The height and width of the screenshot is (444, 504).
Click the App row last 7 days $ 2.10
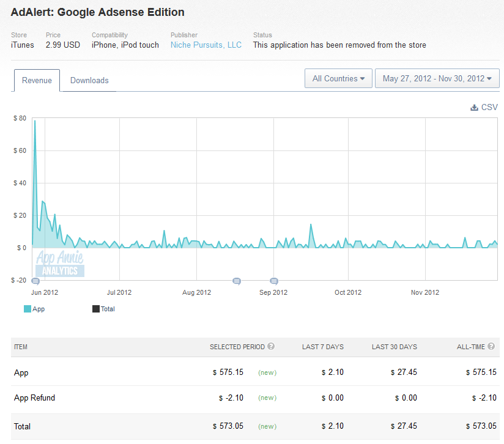[x=333, y=372]
